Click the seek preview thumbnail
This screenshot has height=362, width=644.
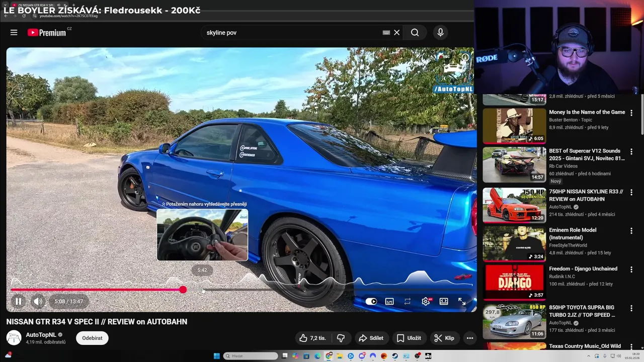coord(202,235)
